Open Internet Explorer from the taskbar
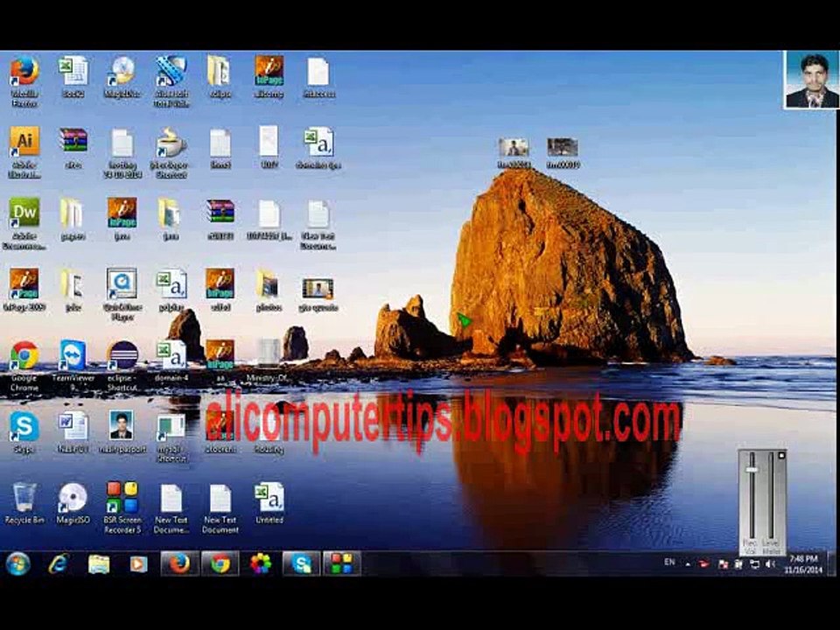 pos(59,563)
